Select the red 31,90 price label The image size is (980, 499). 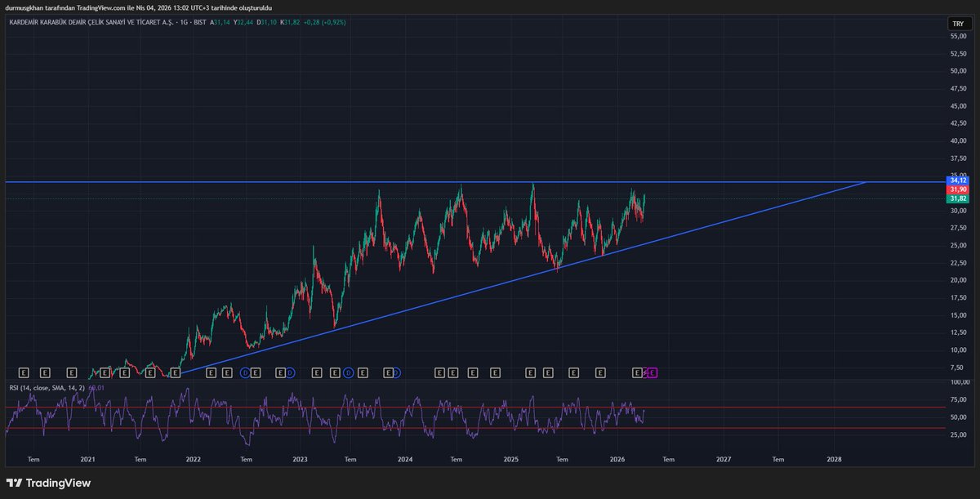(958, 189)
